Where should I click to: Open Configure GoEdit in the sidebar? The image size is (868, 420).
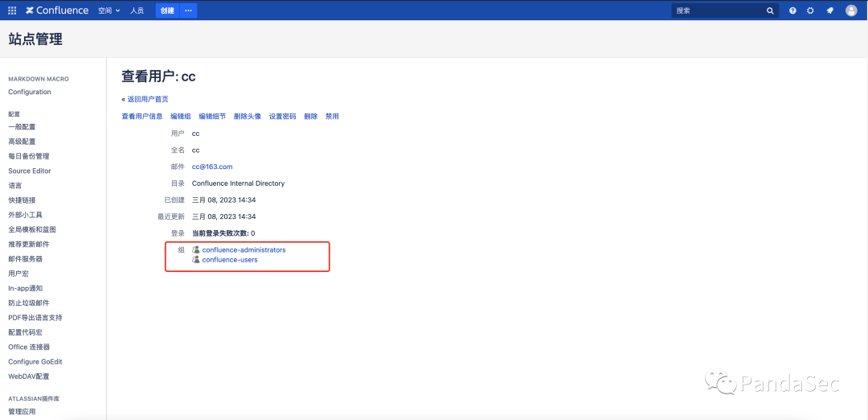click(35, 362)
